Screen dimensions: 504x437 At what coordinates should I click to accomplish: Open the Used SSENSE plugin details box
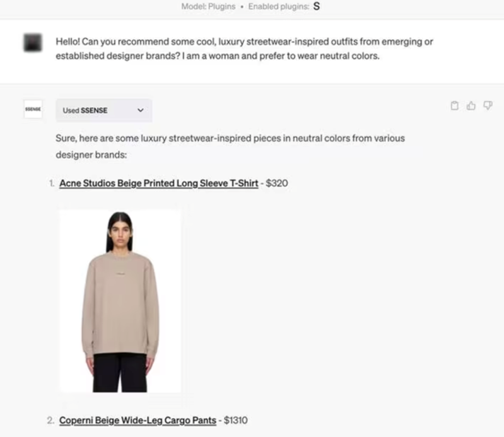[x=104, y=110]
